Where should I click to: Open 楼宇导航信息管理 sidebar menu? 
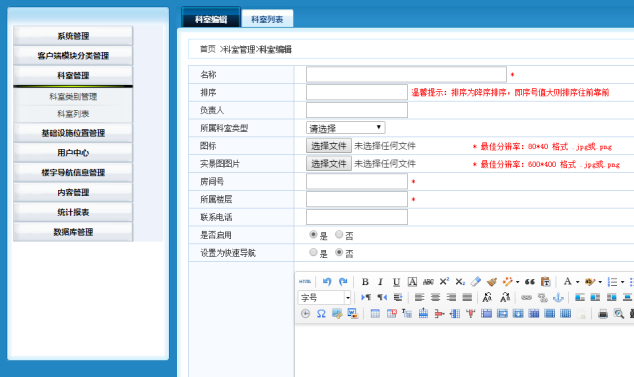click(x=73, y=172)
